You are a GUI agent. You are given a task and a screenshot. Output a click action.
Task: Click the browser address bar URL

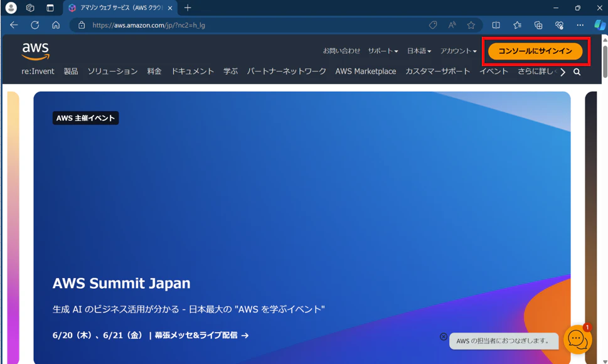coord(149,25)
